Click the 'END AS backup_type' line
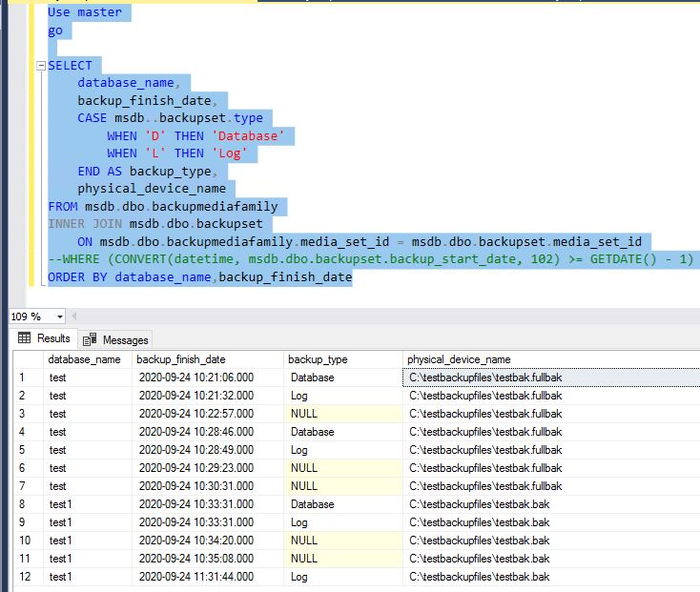This screenshot has height=592, width=700. click(147, 172)
